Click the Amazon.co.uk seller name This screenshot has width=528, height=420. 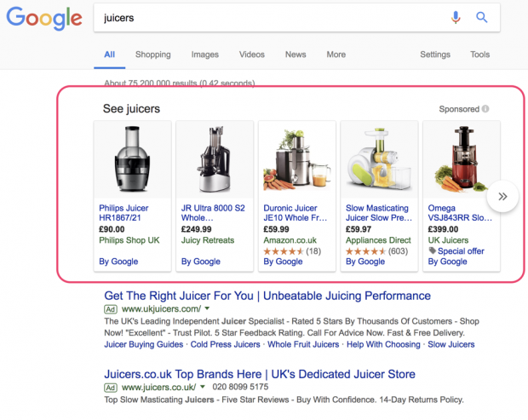point(290,240)
